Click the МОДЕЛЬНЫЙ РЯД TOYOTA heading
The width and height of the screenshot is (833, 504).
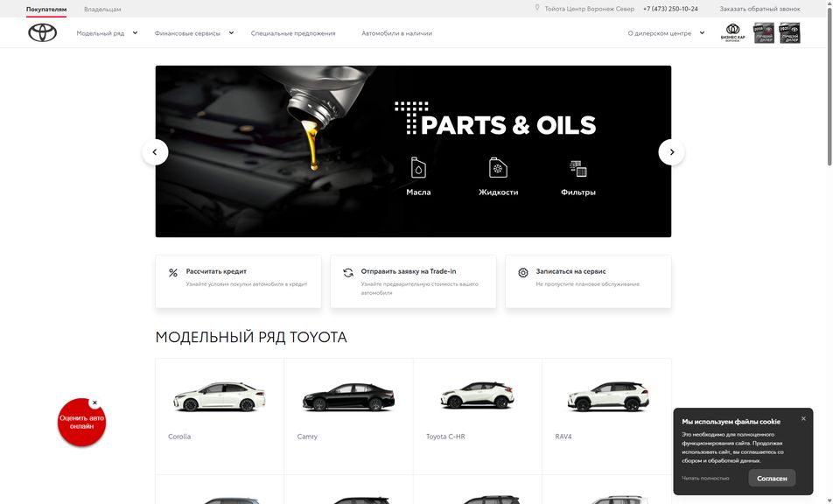[251, 337]
